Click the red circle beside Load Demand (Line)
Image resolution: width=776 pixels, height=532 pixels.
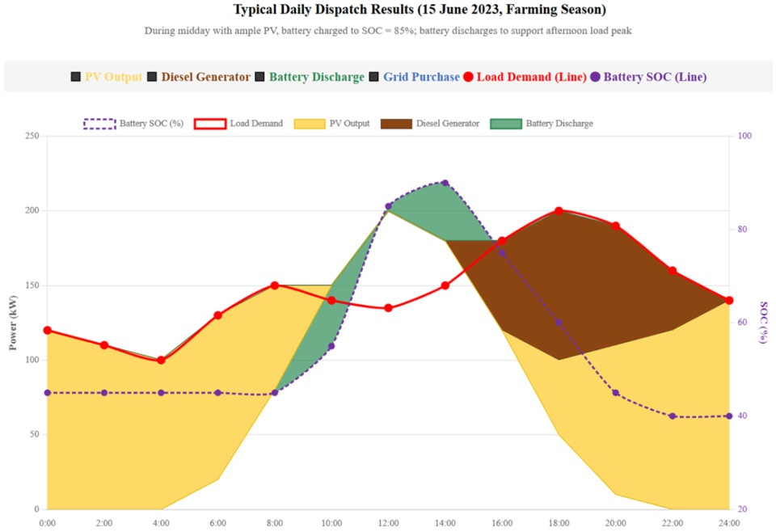(468, 77)
